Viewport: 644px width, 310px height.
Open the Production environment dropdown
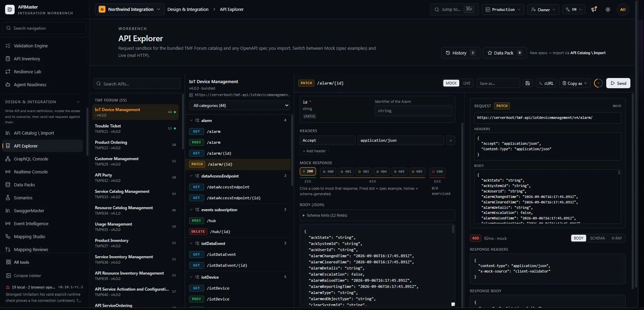tap(503, 10)
